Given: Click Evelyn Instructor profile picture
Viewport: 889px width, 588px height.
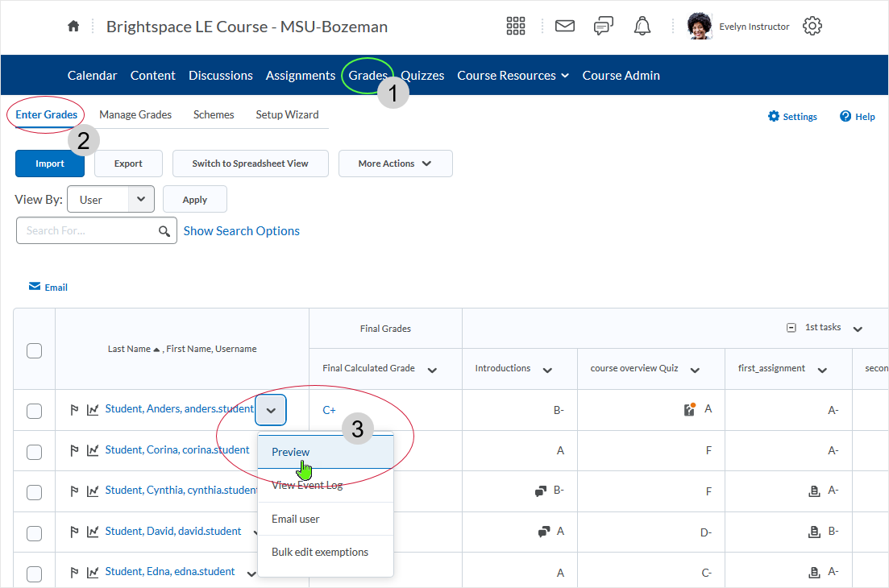Looking at the screenshot, I should click(x=699, y=26).
